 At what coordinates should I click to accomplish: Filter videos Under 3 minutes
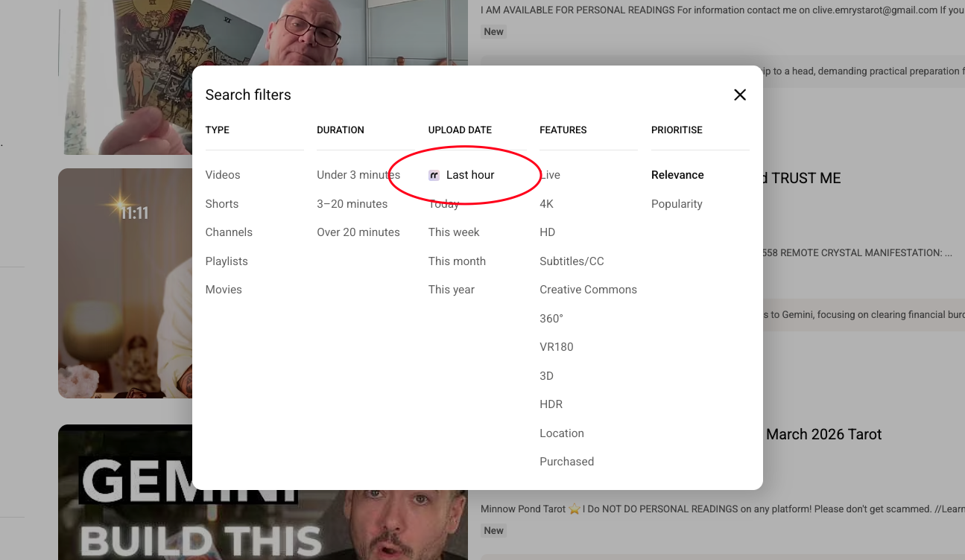point(358,174)
